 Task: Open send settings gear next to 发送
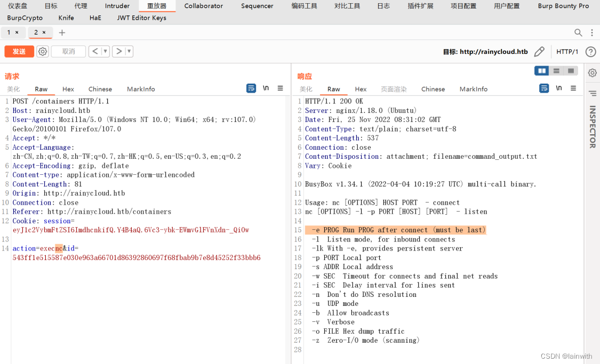[x=43, y=51]
